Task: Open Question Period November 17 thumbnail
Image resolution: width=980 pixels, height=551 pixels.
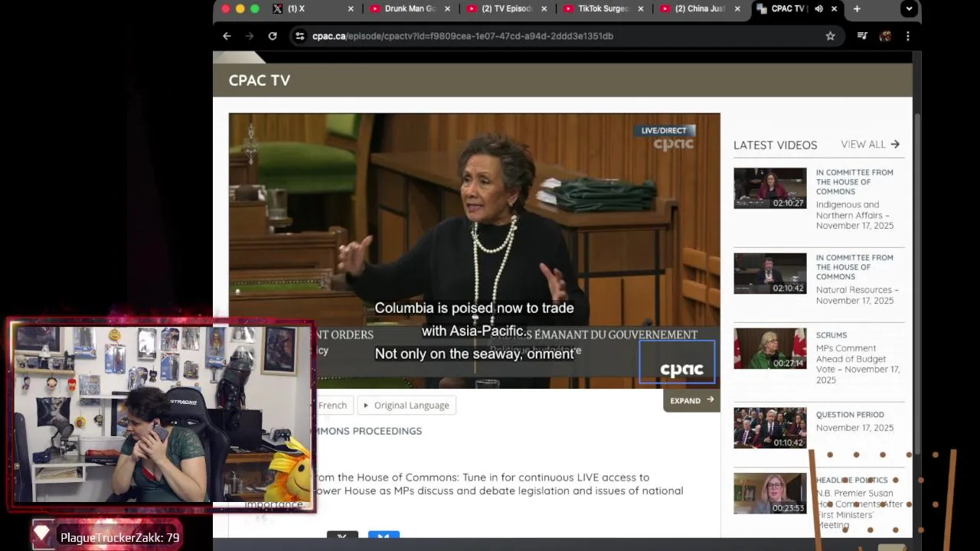Action: click(x=769, y=428)
